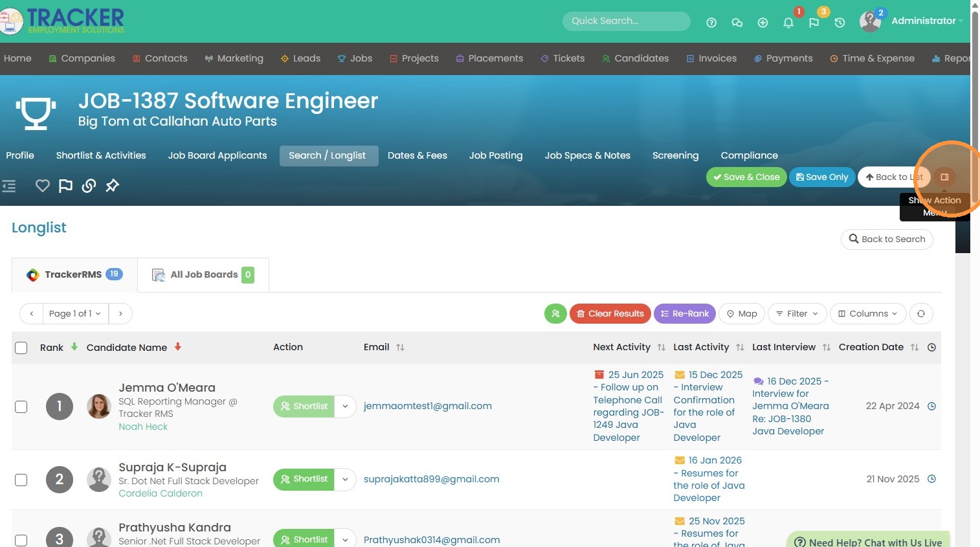The height and width of the screenshot is (547, 980).
Task: Expand Shortlist options arrow for Jemma O'Meara
Action: (x=345, y=407)
